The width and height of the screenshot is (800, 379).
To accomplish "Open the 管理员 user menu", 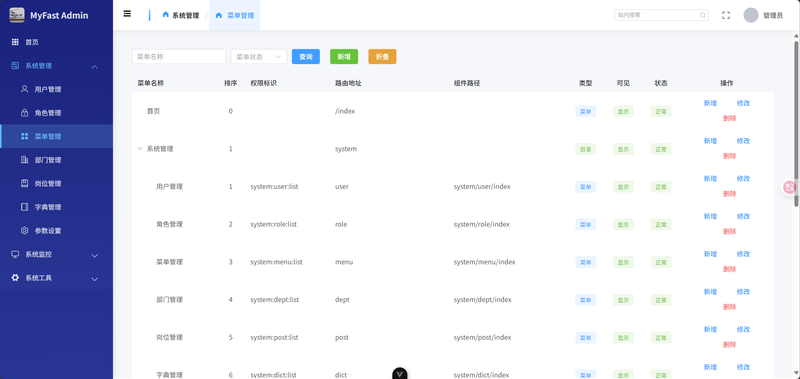I will point(772,15).
